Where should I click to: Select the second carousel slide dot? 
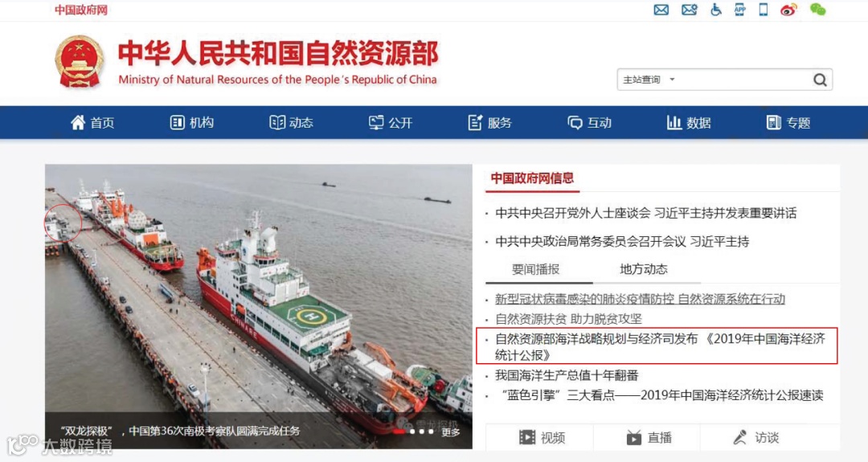point(412,431)
